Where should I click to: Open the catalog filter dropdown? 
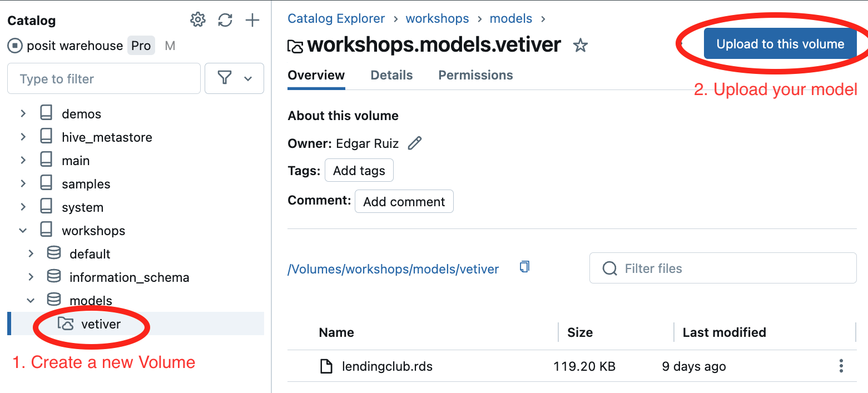tap(234, 78)
